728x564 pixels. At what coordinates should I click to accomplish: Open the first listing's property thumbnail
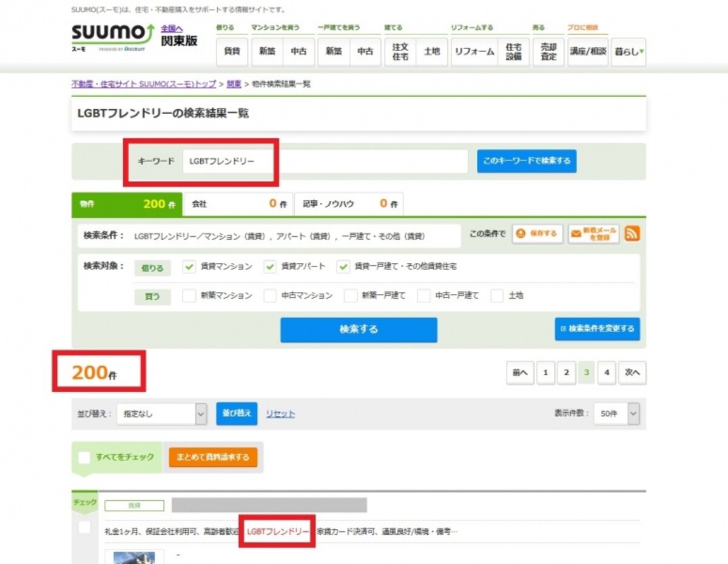[x=134, y=556]
